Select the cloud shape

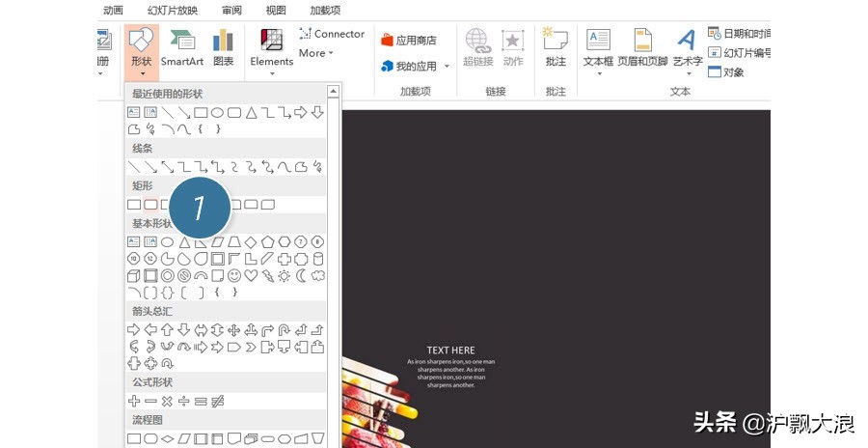pyautogui.click(x=317, y=275)
